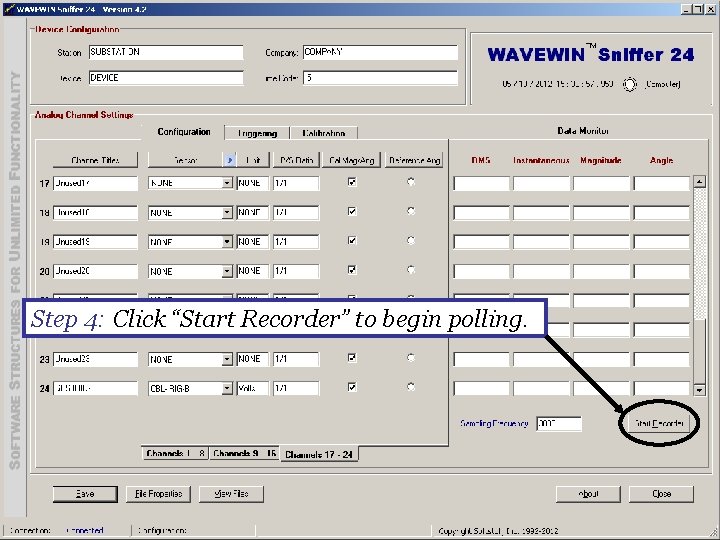
Task: Click the Reference Ang header button
Action: tap(414, 160)
